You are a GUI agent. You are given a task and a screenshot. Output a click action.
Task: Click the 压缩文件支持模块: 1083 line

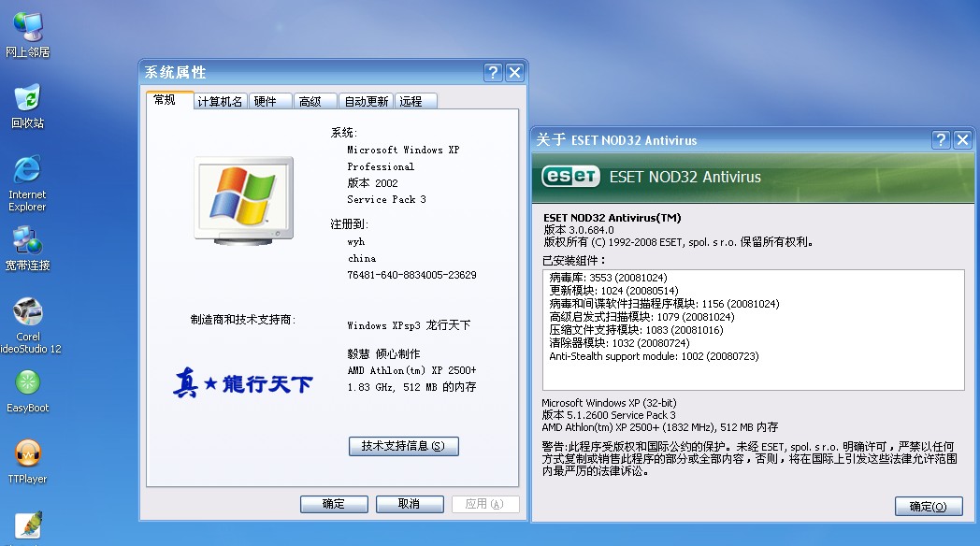pos(636,330)
